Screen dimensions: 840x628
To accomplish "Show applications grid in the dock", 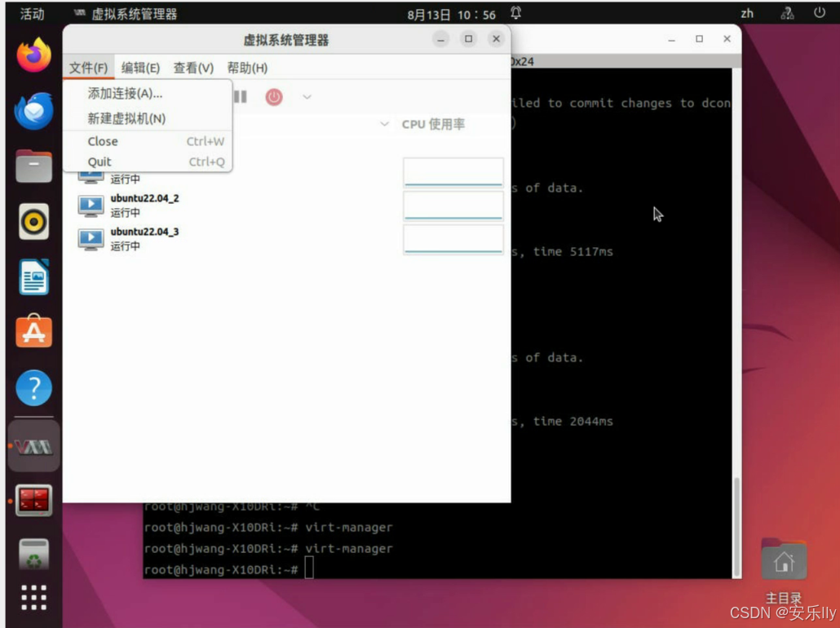I will click(x=33, y=598).
